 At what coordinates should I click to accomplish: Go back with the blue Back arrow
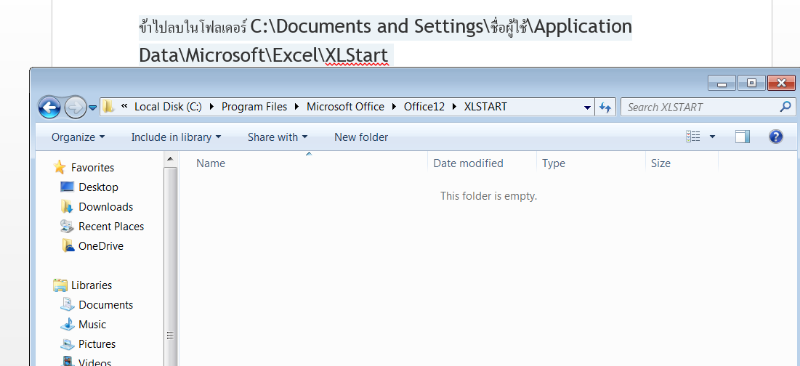coord(49,107)
